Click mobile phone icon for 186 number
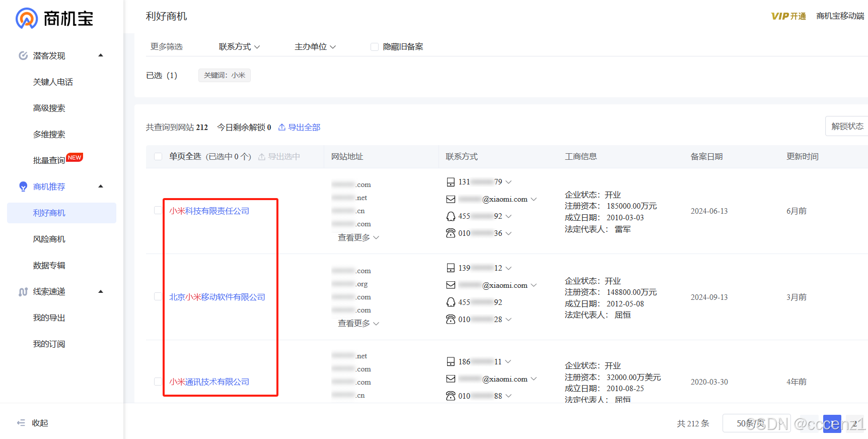This screenshot has height=439, width=868. [451, 362]
